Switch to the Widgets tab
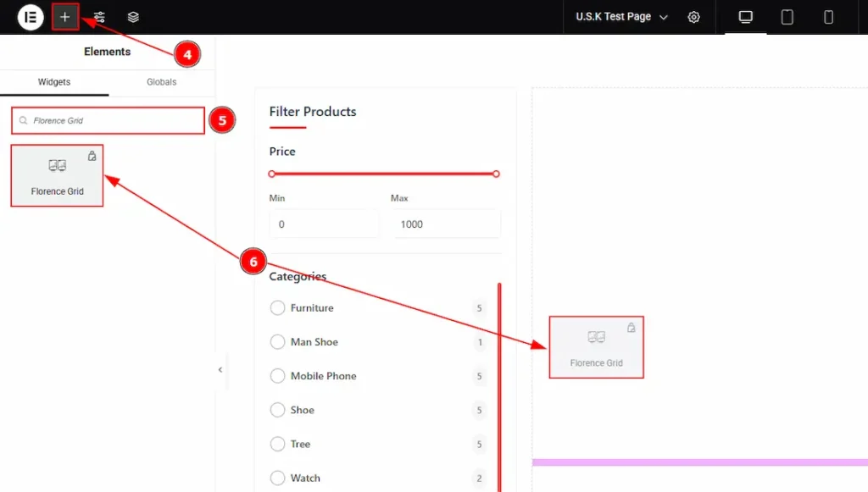Viewport: 868px width, 492px height. [x=54, y=82]
